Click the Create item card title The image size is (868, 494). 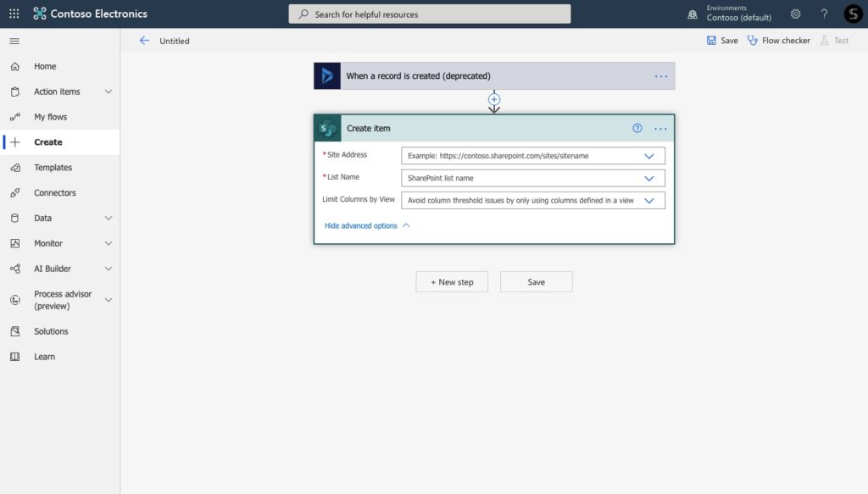(x=368, y=128)
